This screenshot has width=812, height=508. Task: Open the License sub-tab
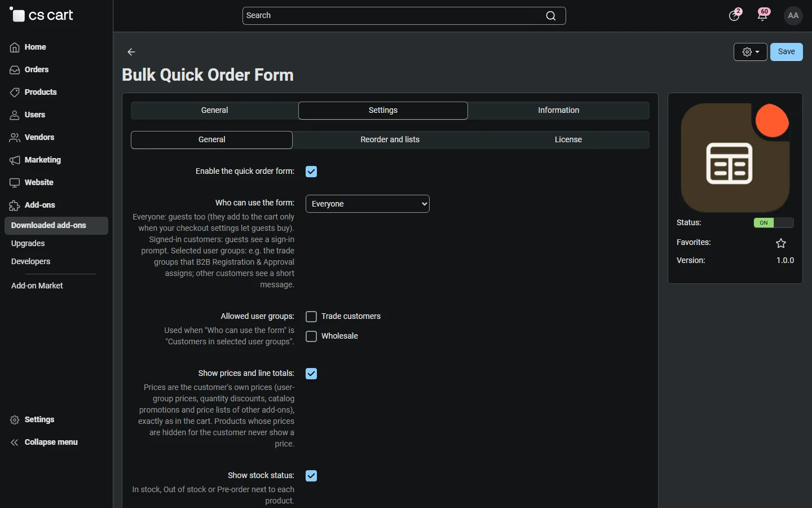tap(568, 140)
